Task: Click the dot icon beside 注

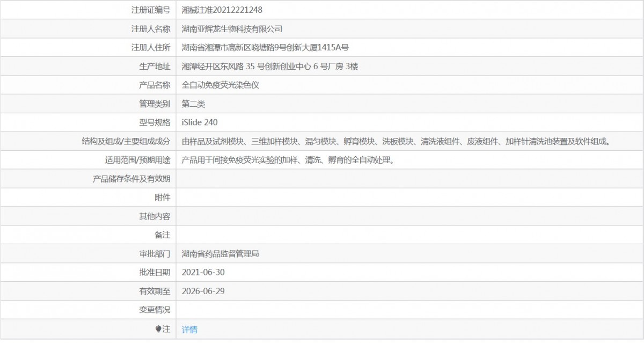Action: pos(158,329)
